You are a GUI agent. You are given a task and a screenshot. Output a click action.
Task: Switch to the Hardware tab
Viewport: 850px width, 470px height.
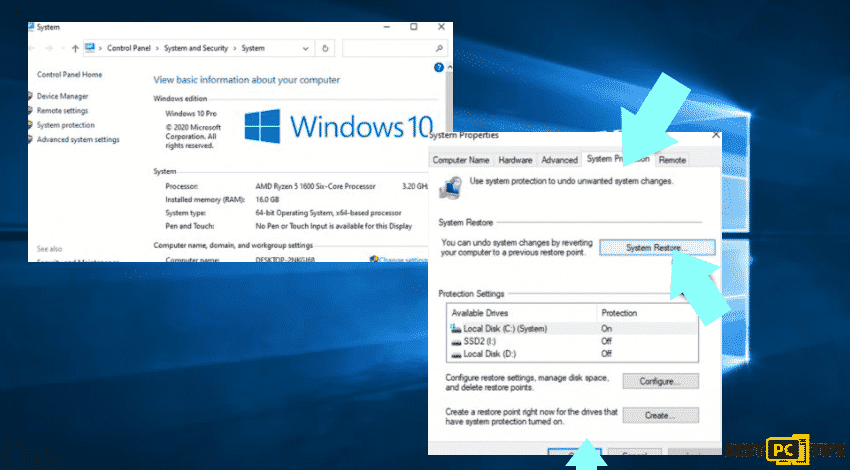tap(515, 160)
